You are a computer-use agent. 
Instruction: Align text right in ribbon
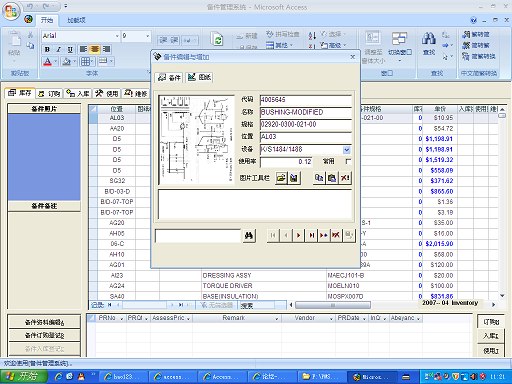(106, 49)
